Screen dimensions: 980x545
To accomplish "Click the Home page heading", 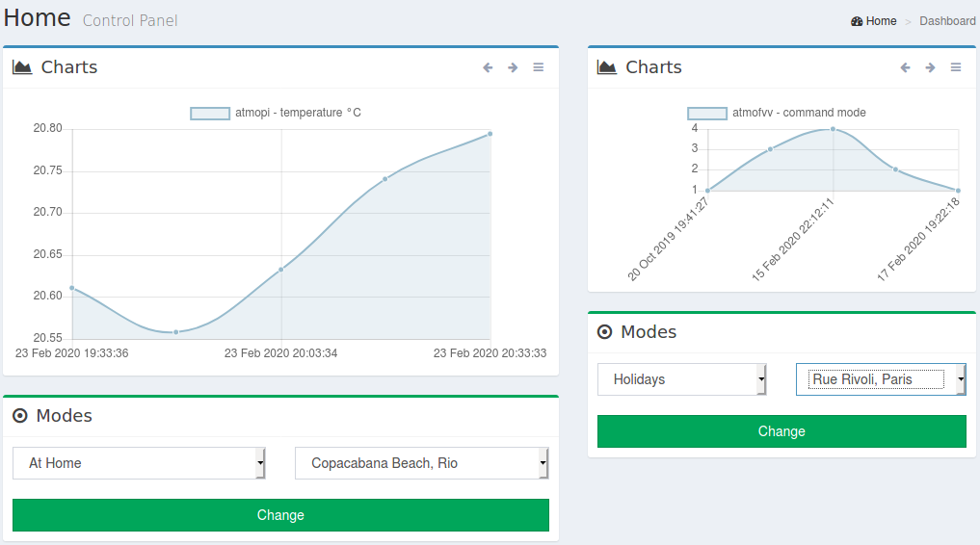I will pyautogui.click(x=37, y=17).
